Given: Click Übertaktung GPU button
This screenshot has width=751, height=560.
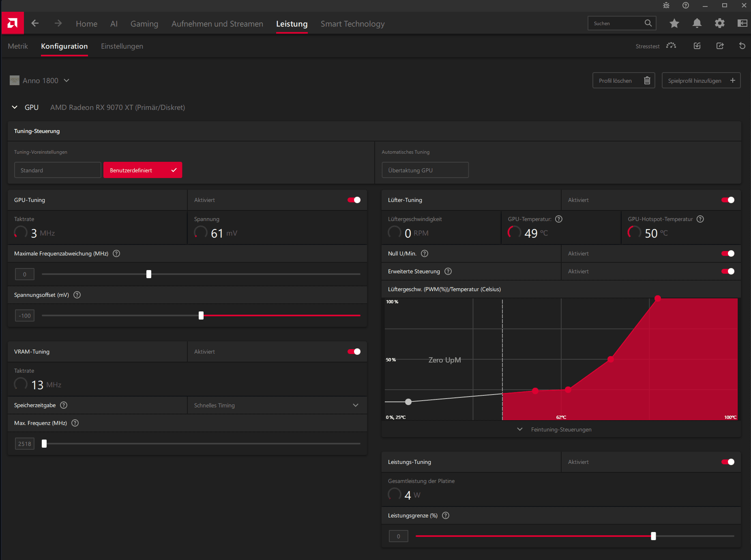Looking at the screenshot, I should (425, 170).
